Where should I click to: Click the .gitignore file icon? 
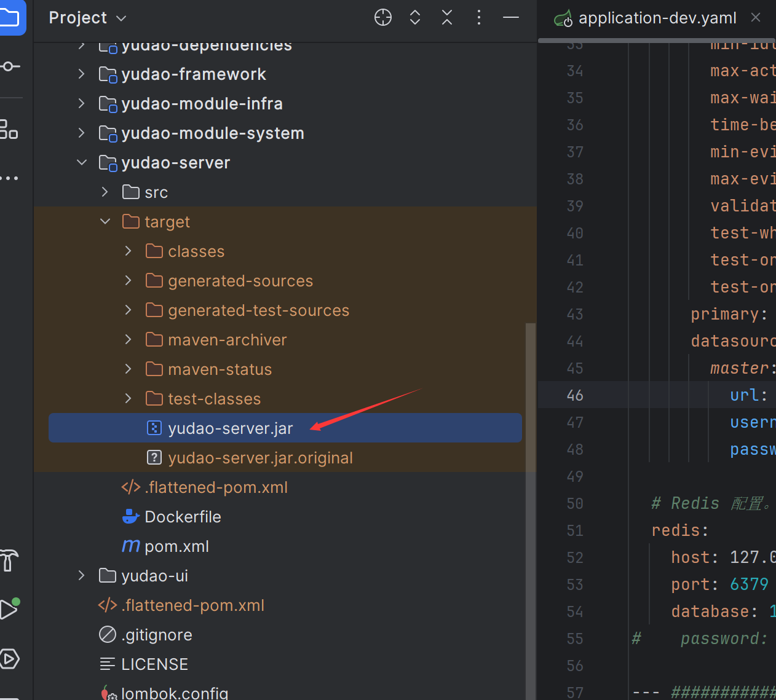(x=108, y=634)
